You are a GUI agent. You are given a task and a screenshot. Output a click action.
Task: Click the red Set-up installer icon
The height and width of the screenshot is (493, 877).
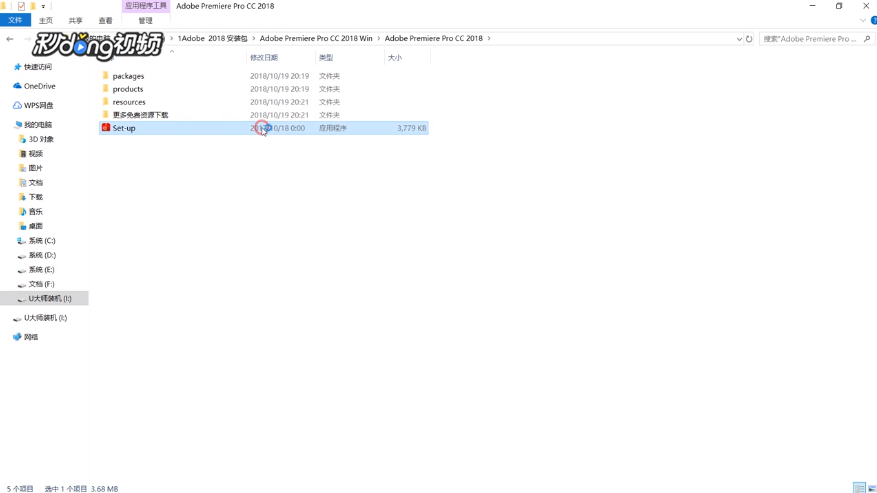click(x=105, y=128)
